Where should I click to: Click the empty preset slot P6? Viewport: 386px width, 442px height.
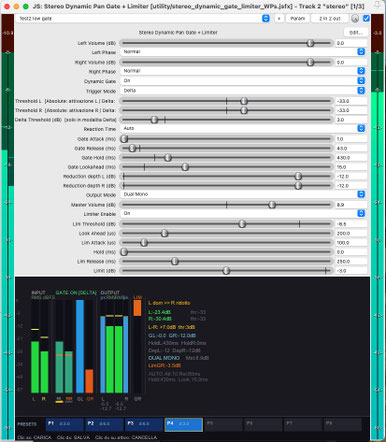[x=263, y=425]
